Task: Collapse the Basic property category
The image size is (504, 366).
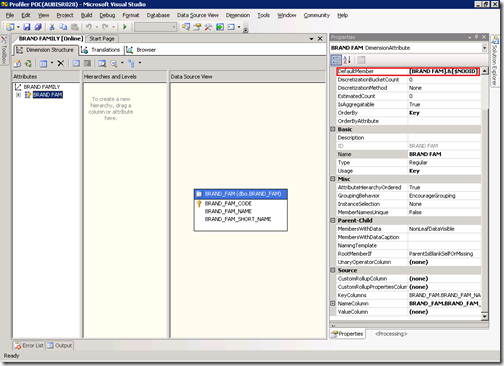Action: tap(333, 129)
